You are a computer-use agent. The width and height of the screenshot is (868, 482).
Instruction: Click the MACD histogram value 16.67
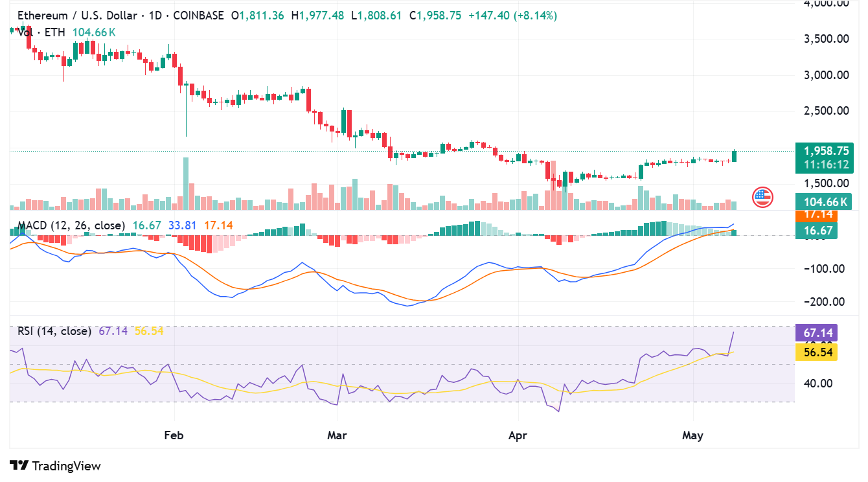tap(146, 225)
